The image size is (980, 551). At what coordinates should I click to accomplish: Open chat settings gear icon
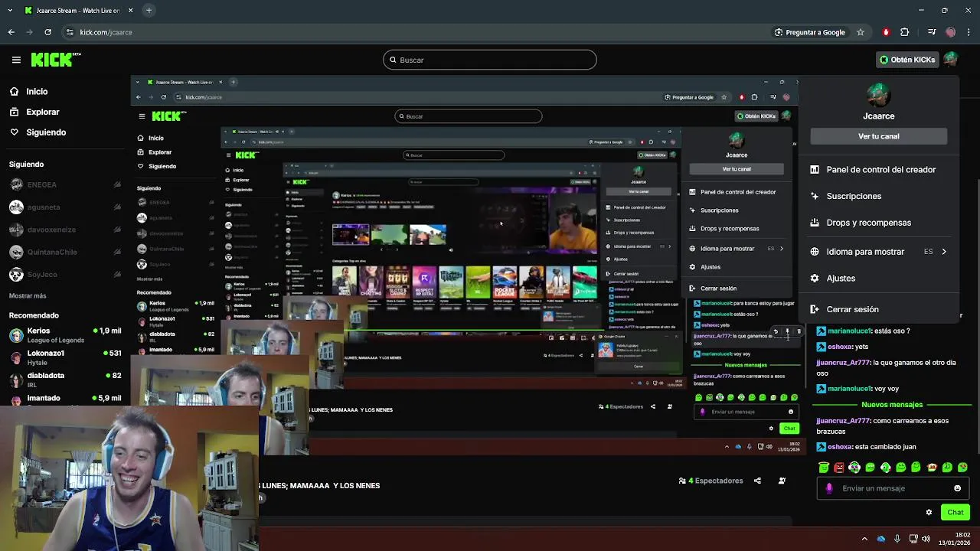pyautogui.click(x=929, y=512)
